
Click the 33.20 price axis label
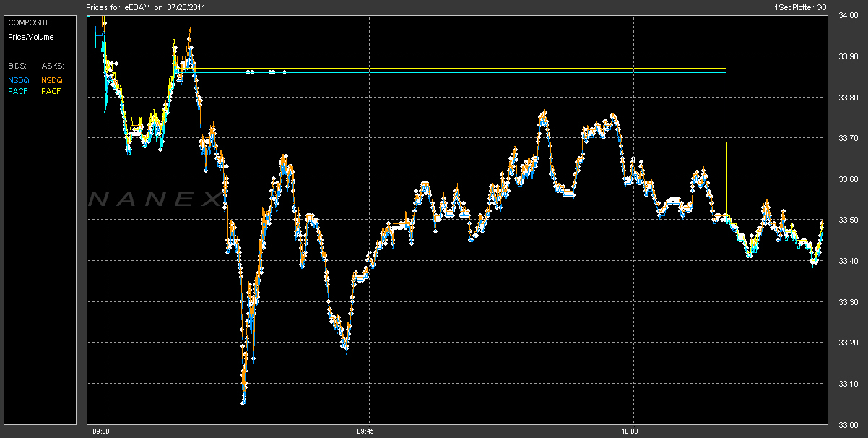click(x=849, y=343)
